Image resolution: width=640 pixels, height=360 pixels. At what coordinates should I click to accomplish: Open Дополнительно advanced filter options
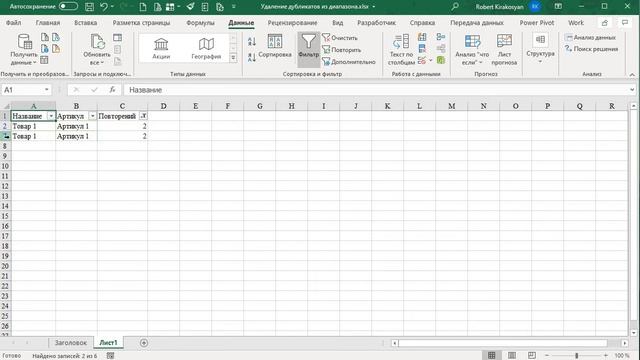349,62
